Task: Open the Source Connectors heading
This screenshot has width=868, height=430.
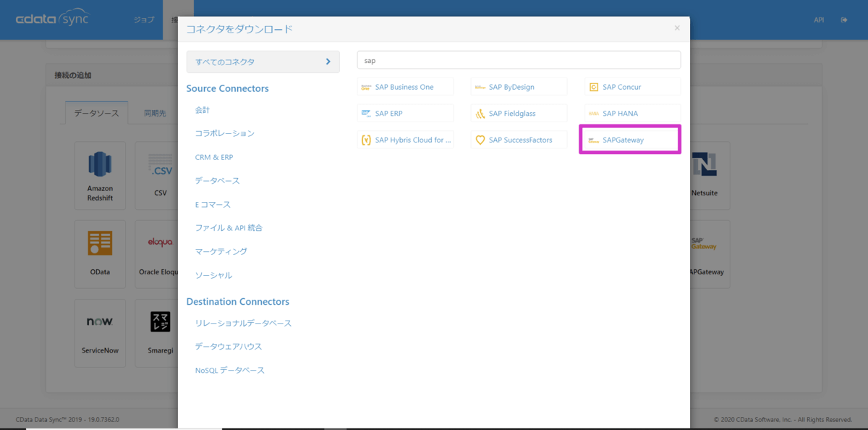Action: [227, 88]
